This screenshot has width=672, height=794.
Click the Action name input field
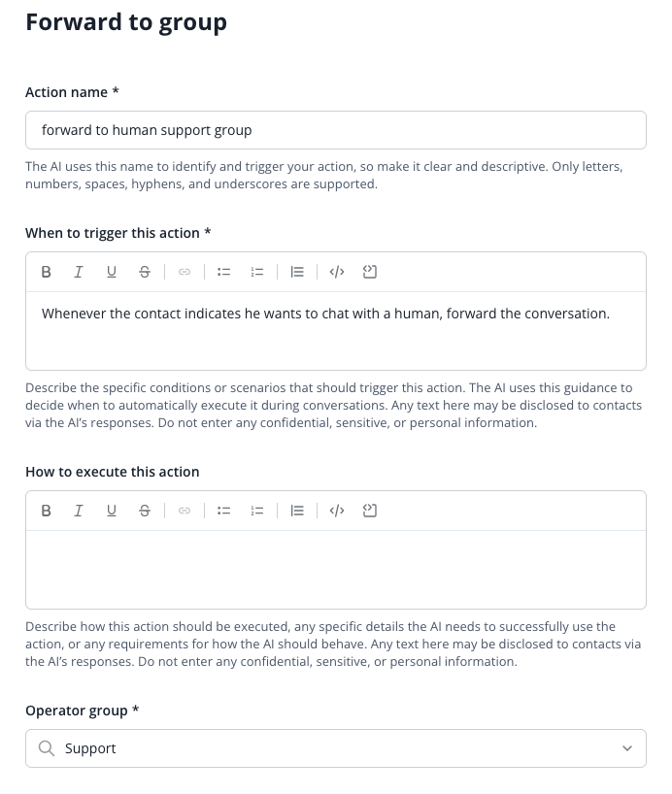[x=336, y=130]
